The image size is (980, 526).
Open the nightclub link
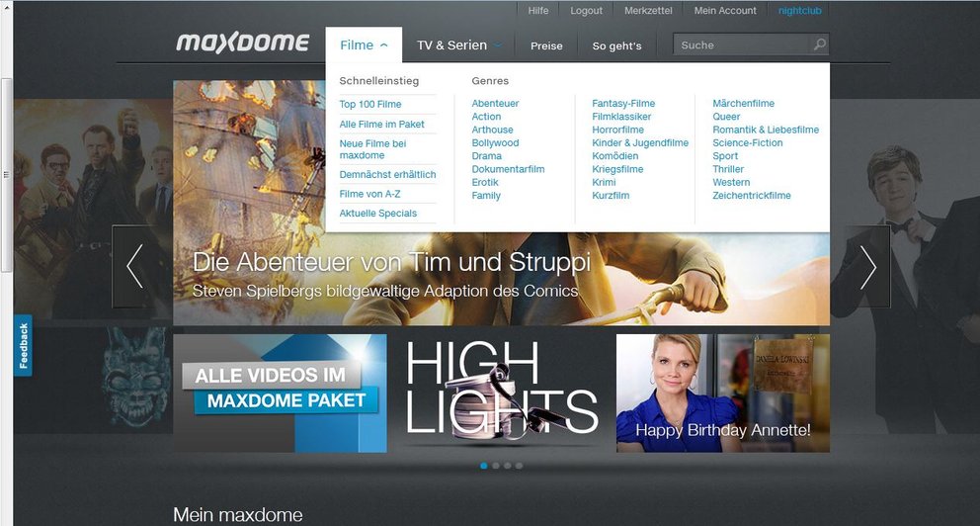tap(800, 11)
